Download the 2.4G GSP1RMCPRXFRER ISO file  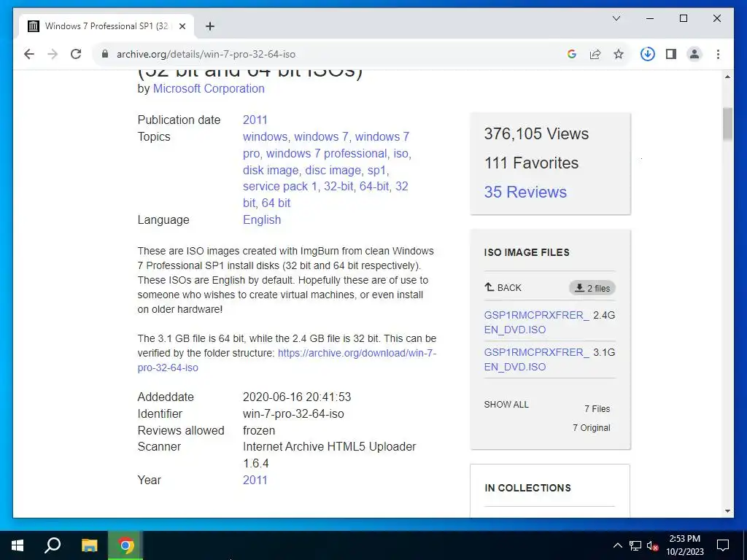click(536, 322)
